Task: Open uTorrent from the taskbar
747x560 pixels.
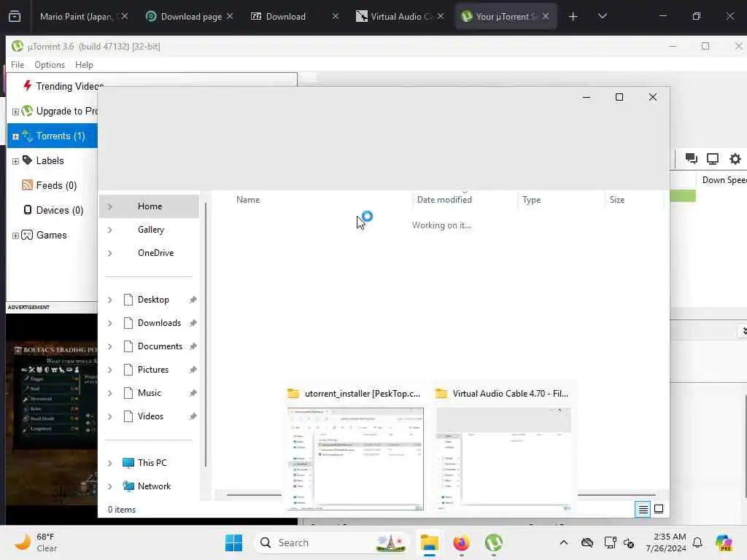Action: (x=494, y=542)
